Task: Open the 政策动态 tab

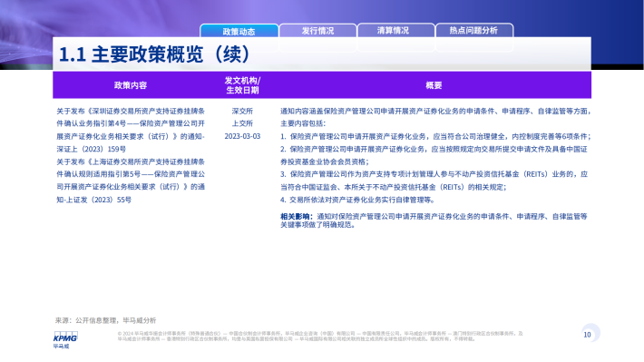Action: click(x=239, y=31)
